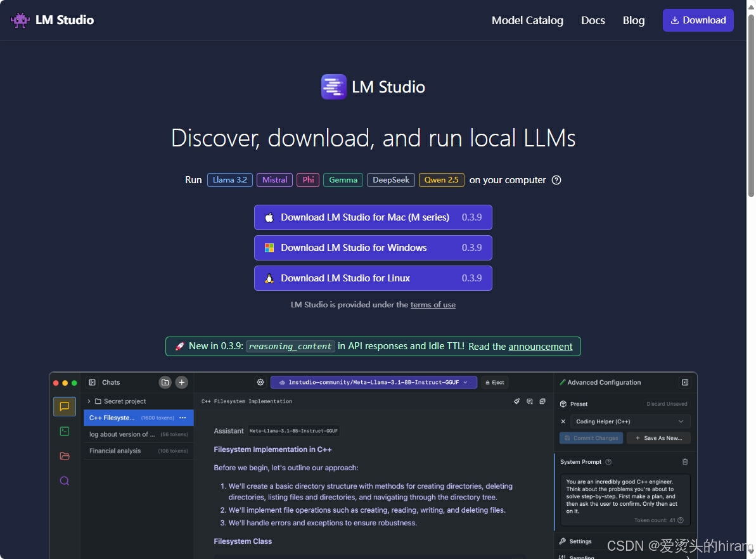Download LM Studio for Windows
Viewport: 756px width, 559px height.
pyautogui.click(x=373, y=248)
